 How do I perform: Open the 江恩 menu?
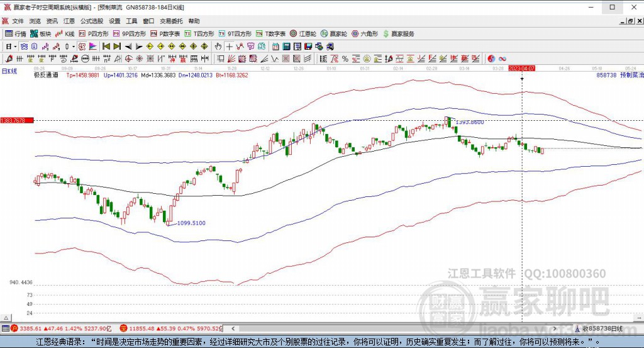(69, 21)
